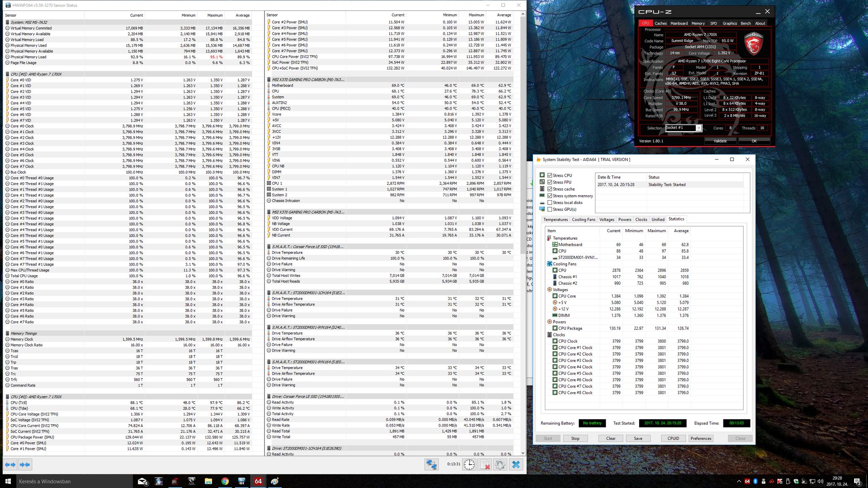Select 'Stability Test: Started' log row
Image resolution: width=868 pixels, height=488 pixels.
point(670,185)
